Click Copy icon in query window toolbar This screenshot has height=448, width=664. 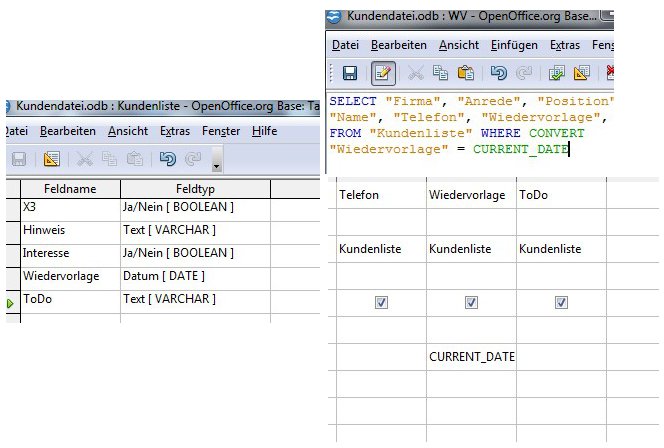440,73
